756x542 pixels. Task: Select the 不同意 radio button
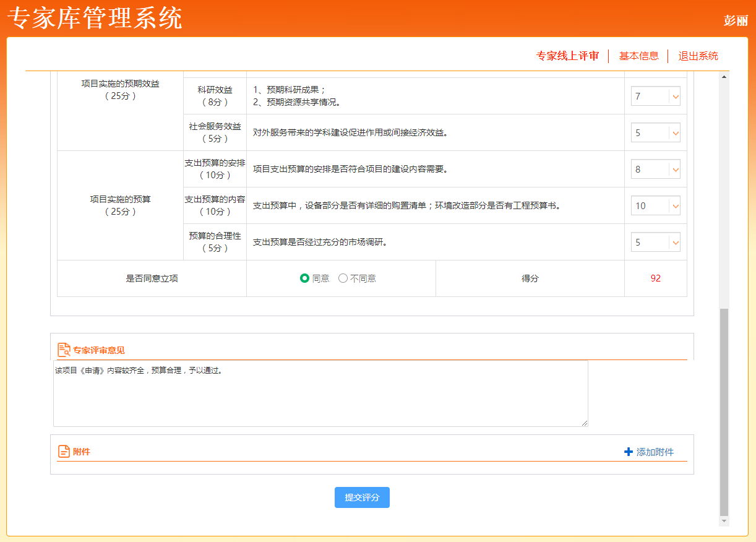[343, 278]
